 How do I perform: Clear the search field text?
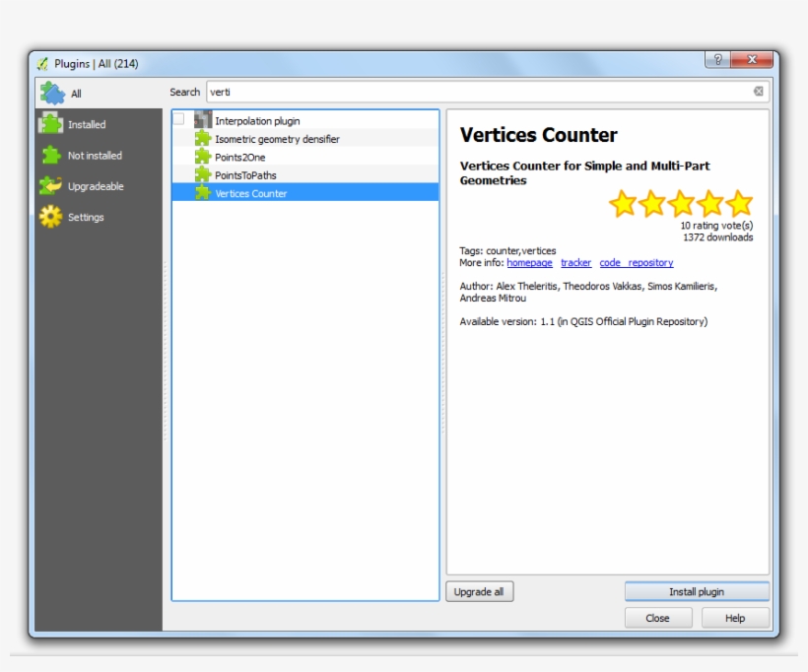coord(758,92)
